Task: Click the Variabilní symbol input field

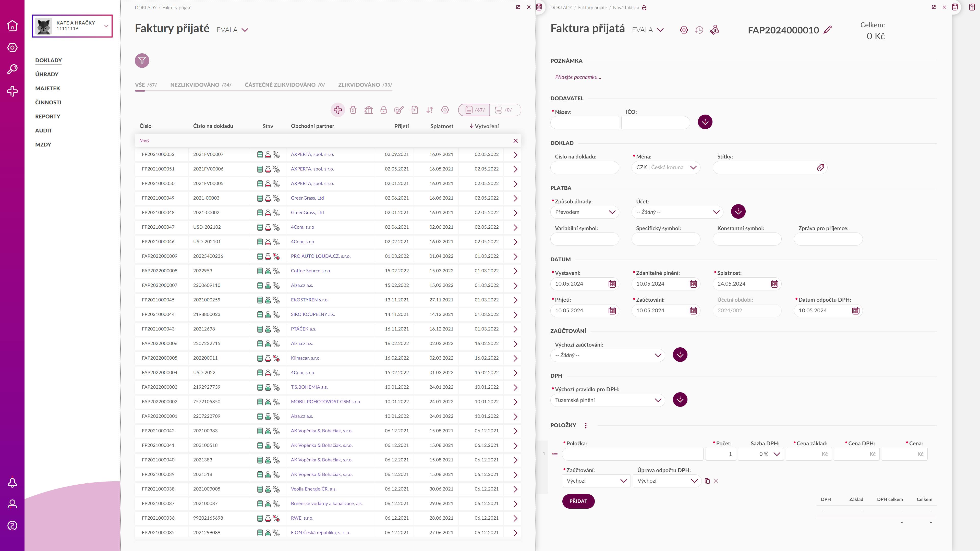Action: tap(584, 239)
